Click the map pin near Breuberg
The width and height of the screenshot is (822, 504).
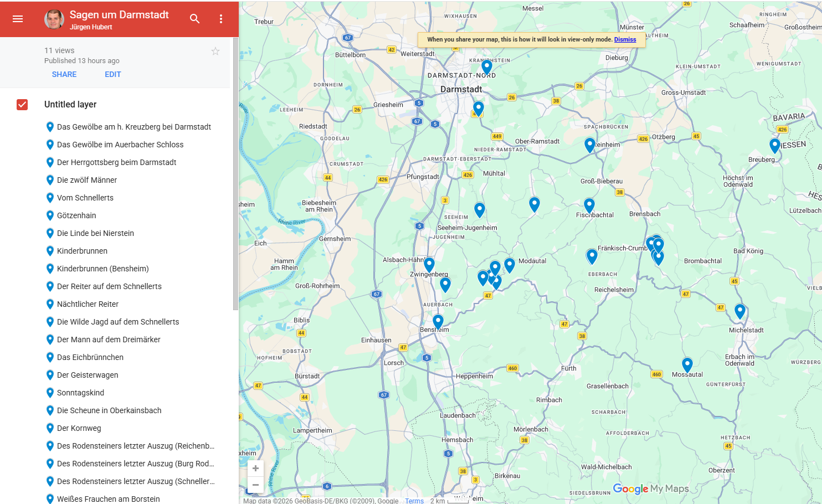pos(774,145)
